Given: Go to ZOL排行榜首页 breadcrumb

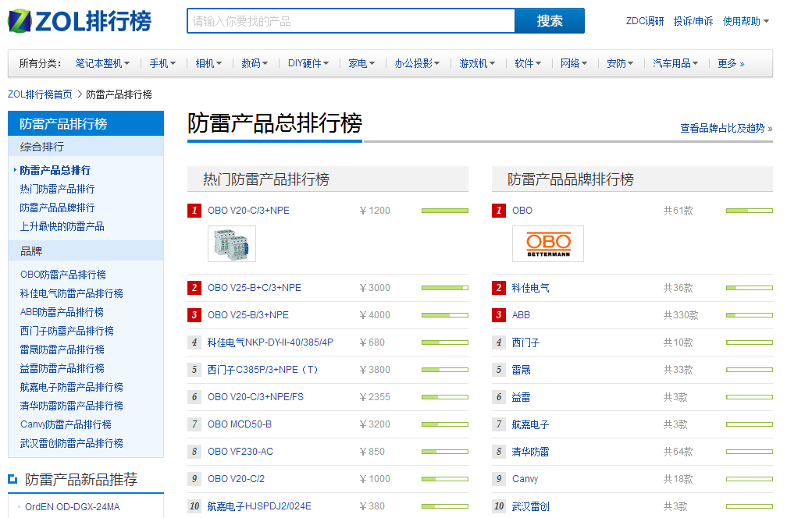Looking at the screenshot, I should click(40, 94).
